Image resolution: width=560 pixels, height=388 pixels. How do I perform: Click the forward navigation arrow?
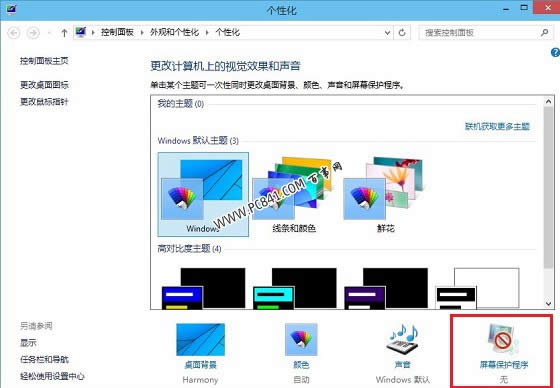pos(33,33)
